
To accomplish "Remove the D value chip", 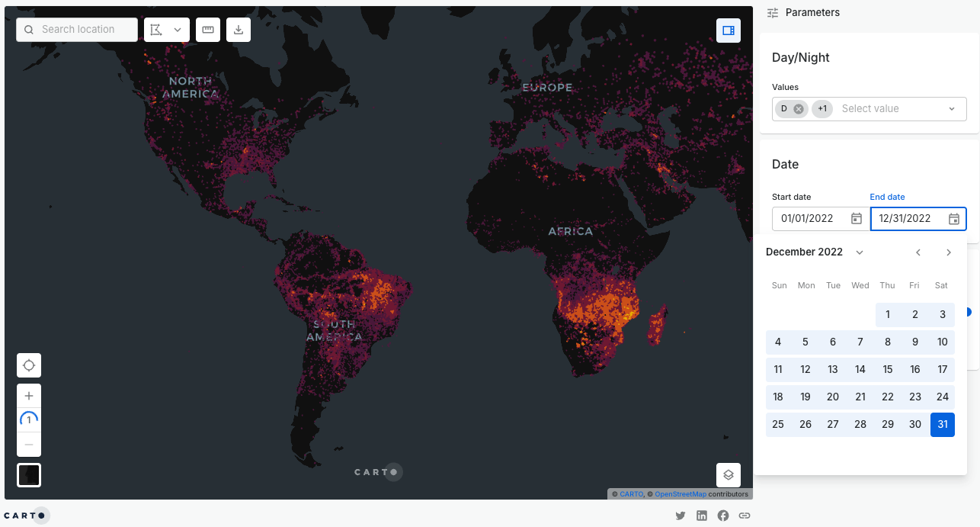I will [798, 109].
